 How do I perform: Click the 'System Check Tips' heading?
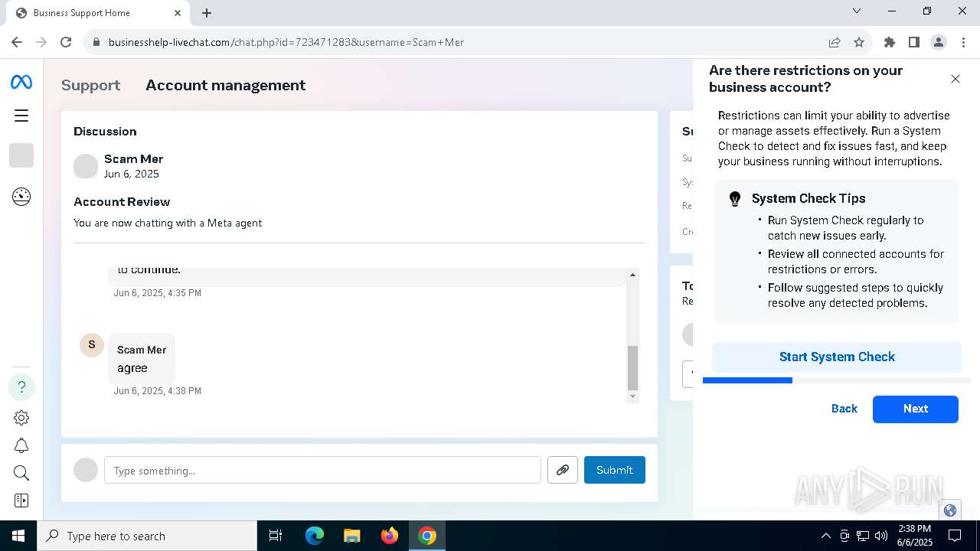[x=808, y=198]
